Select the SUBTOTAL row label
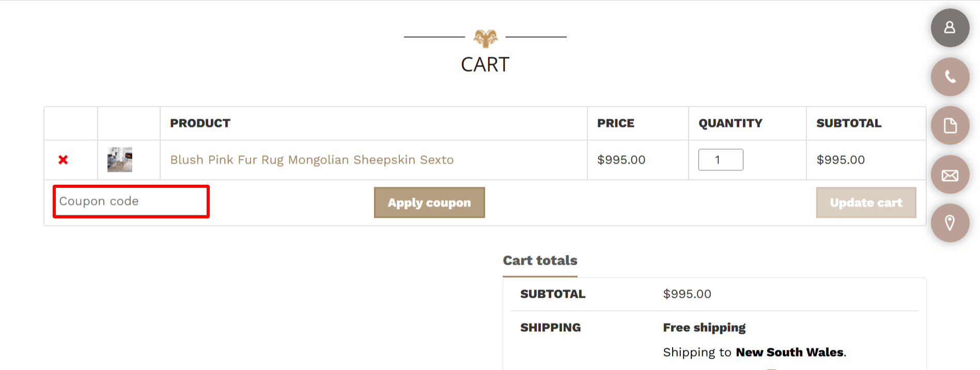 click(552, 294)
